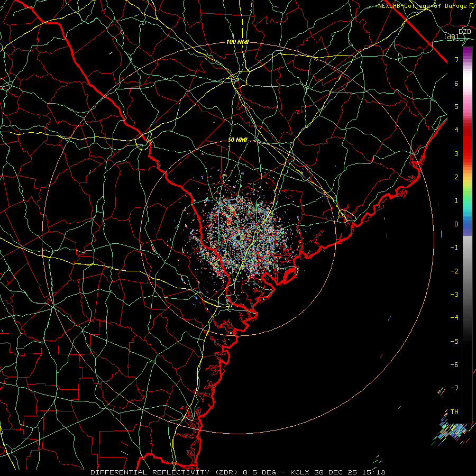Click the "3" value on the color scale

tap(456, 153)
